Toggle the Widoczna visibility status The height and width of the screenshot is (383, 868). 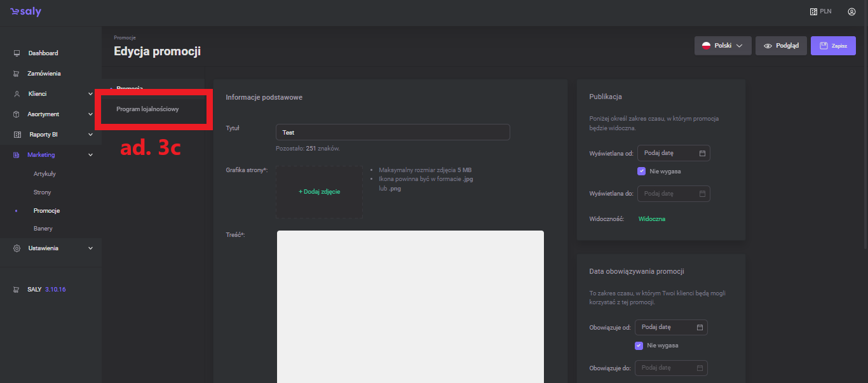point(651,219)
